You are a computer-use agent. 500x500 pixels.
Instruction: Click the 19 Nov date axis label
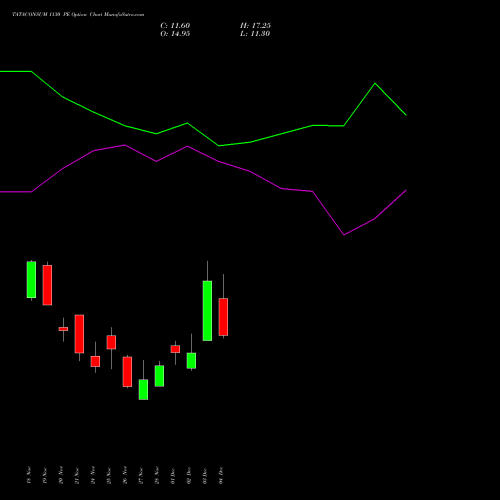45,475
